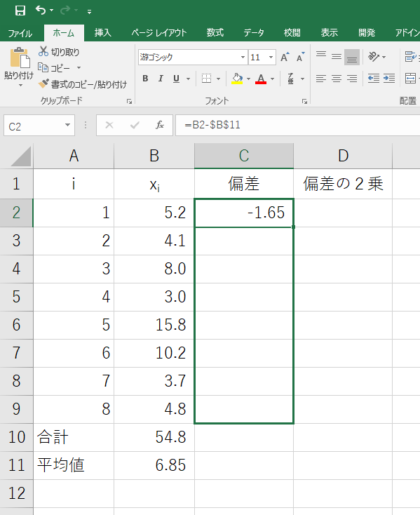420x515 pixels.
Task: Open the 表示 tab
Action: (x=330, y=33)
